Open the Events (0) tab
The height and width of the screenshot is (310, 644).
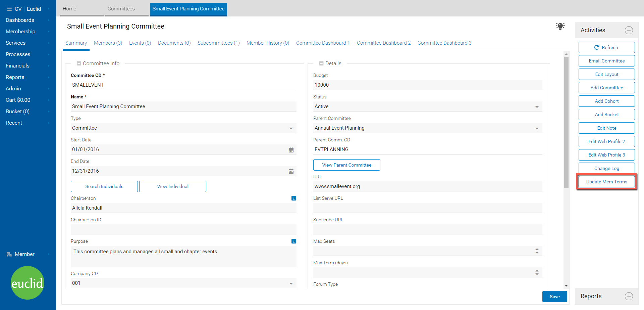[x=140, y=43]
